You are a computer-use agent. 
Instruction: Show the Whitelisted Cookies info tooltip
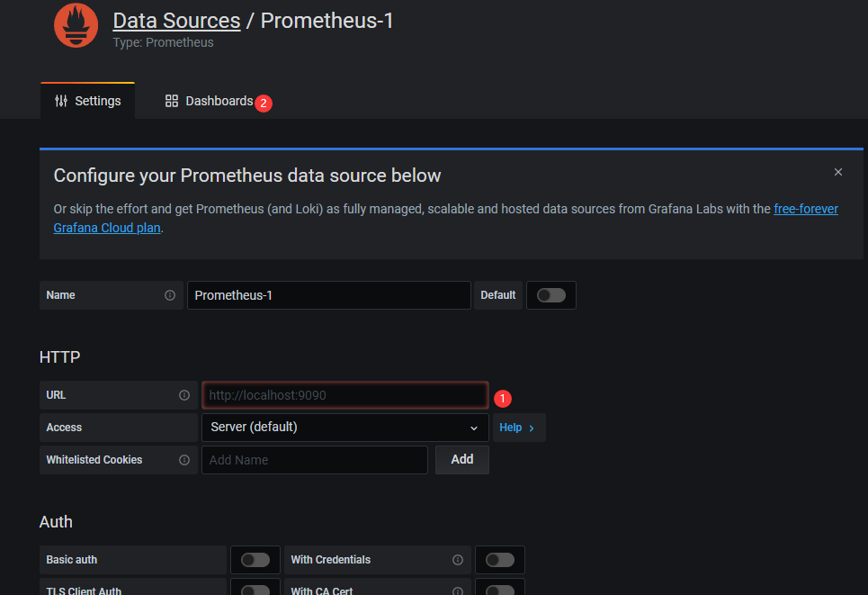click(184, 460)
